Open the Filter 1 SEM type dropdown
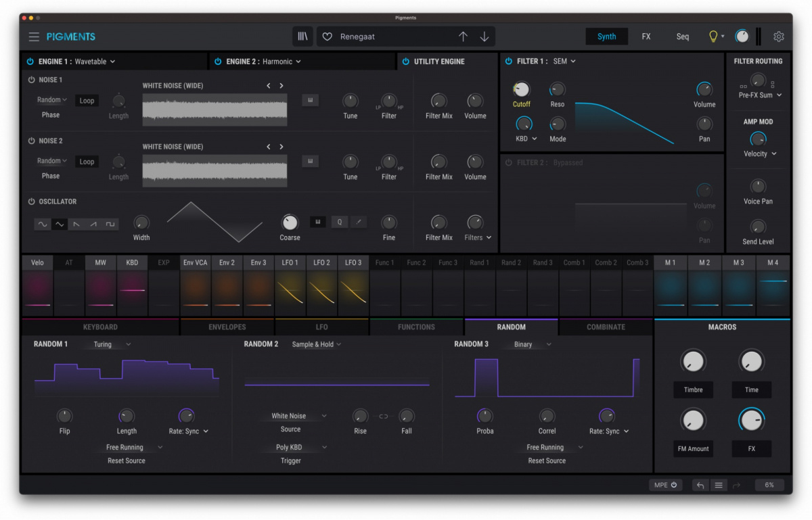This screenshot has height=520, width=812. point(559,61)
